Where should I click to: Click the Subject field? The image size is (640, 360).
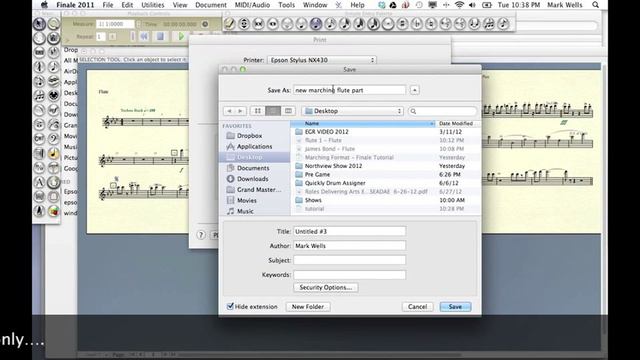pos(349,260)
